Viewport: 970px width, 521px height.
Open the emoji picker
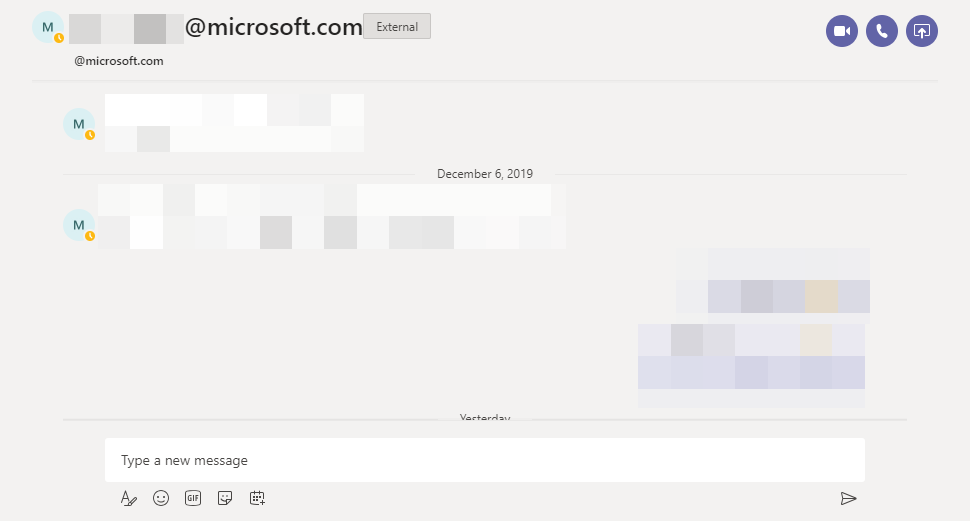[161, 498]
